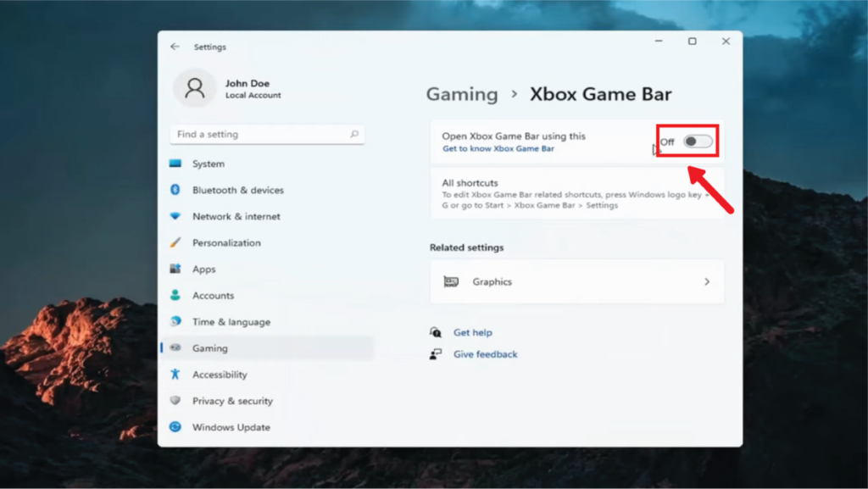This screenshot has width=868, height=489.
Task: Click the Find a setting search box
Action: pos(267,134)
